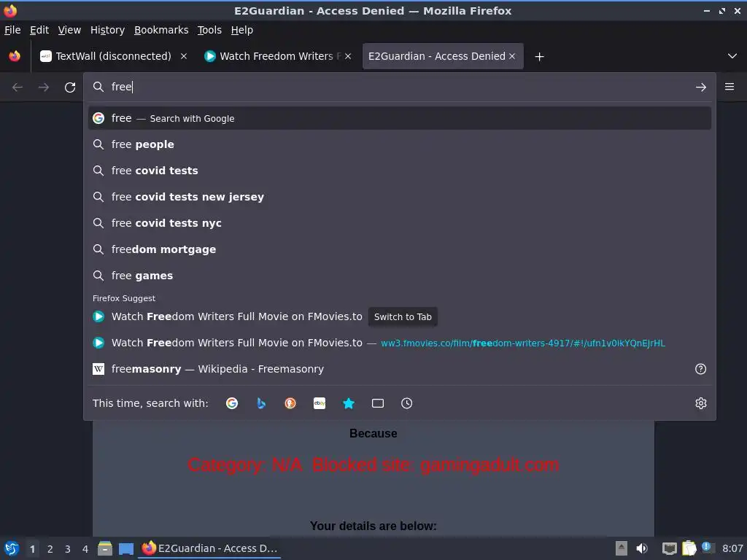The height and width of the screenshot is (560, 747).
Task: Click the Switch to Tab button
Action: coord(403,316)
